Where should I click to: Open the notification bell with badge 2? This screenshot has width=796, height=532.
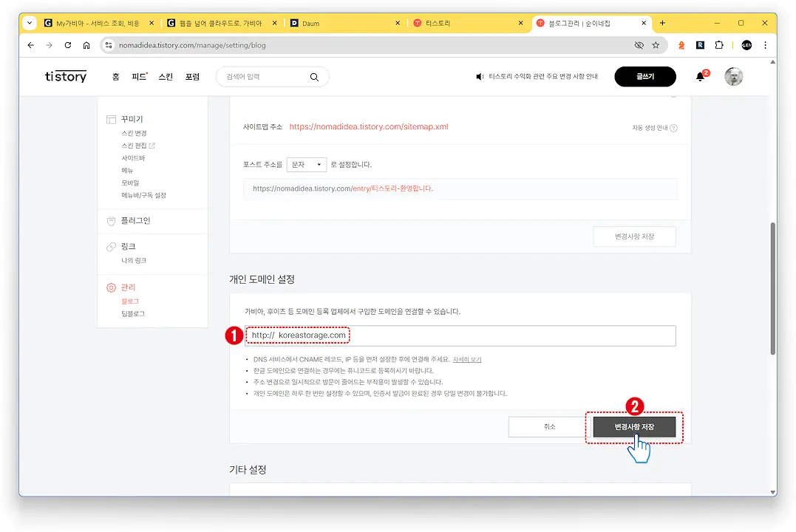click(700, 77)
